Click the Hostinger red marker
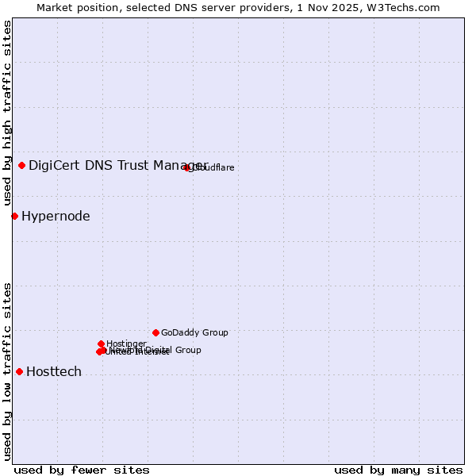The width and height of the screenshot is (476, 476). [x=101, y=344]
